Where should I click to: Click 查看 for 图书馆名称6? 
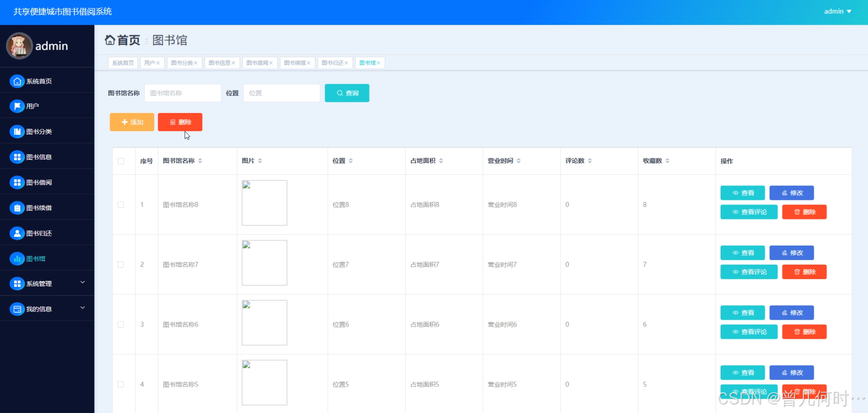[x=743, y=313]
